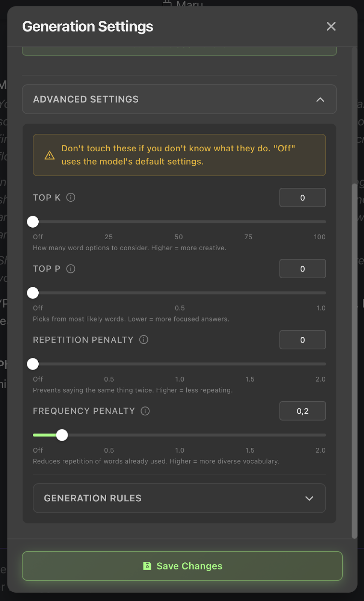Click the Top K slider handle
The image size is (364, 601).
tap(33, 222)
